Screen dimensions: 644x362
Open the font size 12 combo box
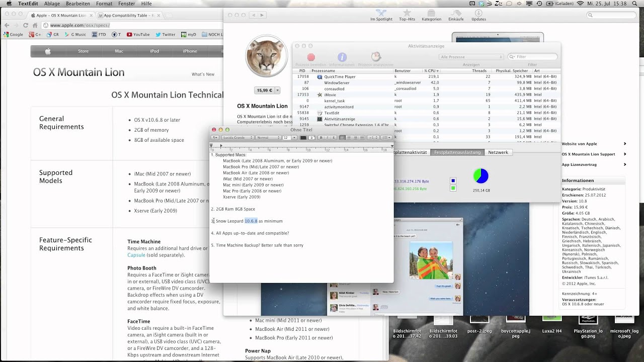[290, 138]
